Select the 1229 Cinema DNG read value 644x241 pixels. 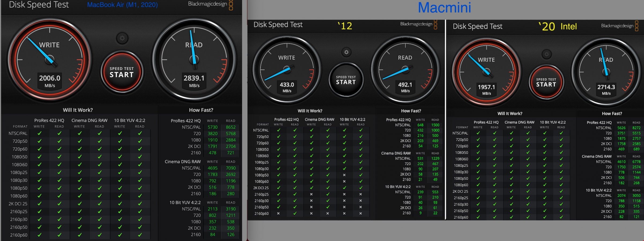pyautogui.click(x=435, y=159)
